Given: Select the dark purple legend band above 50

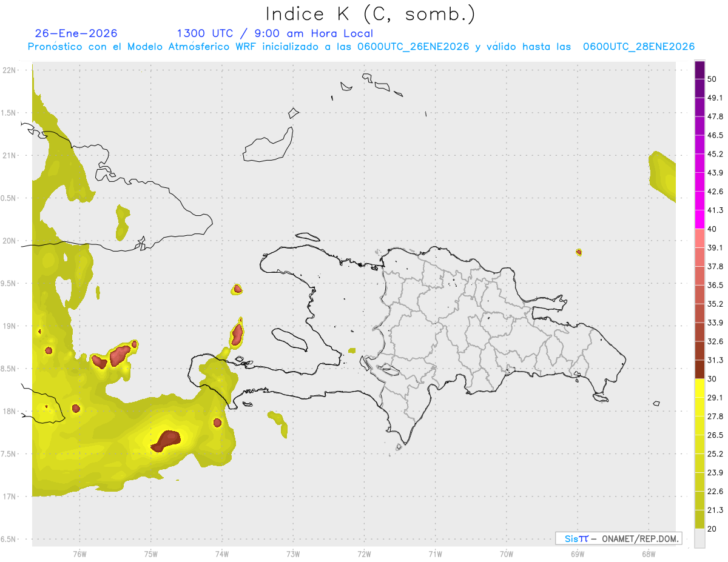Looking at the screenshot, I should click(x=699, y=70).
